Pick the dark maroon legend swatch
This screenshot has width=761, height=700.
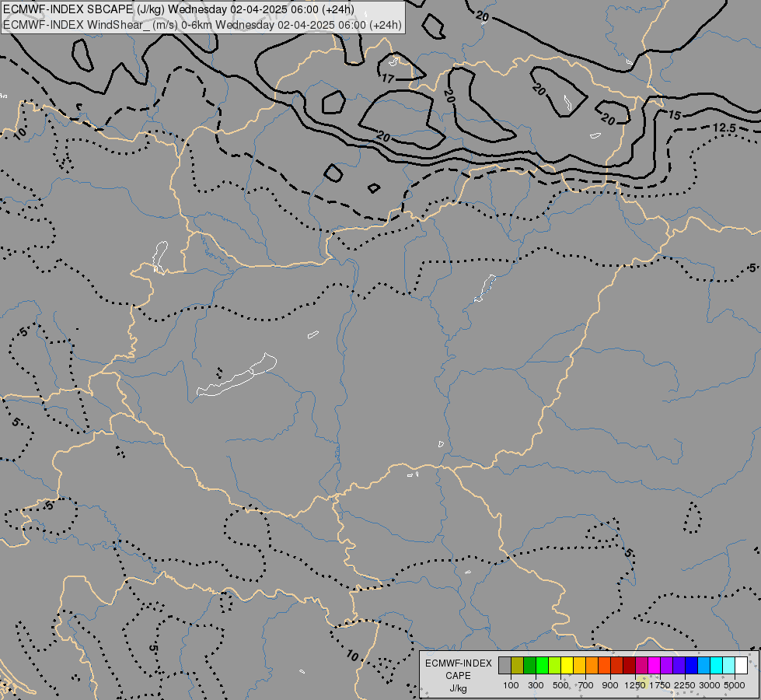tap(630, 666)
